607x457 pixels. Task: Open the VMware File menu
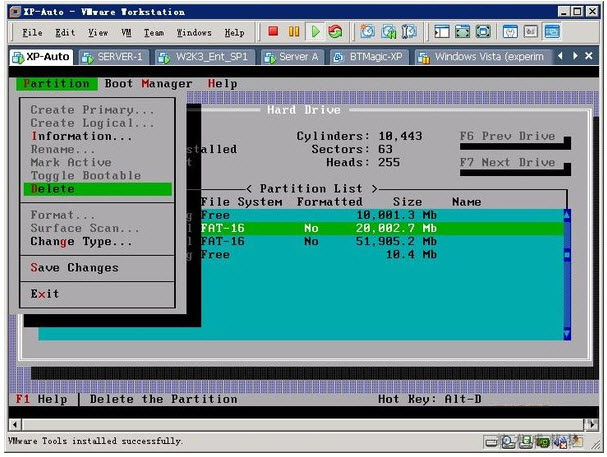[x=32, y=32]
